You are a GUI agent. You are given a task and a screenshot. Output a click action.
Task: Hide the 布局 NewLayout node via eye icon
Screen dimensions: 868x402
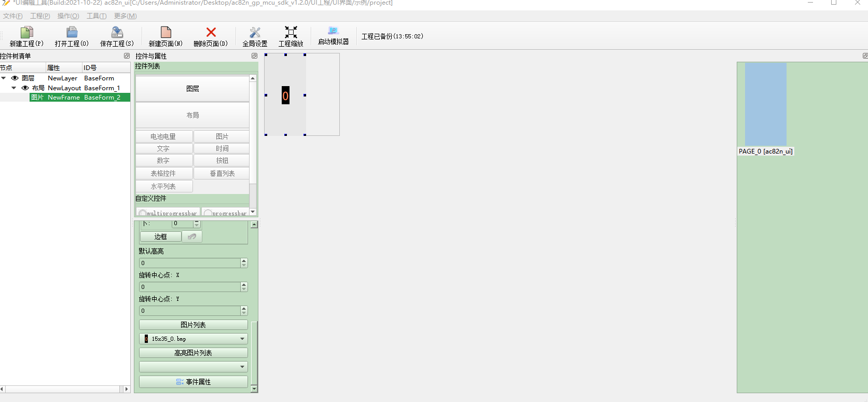click(x=25, y=88)
